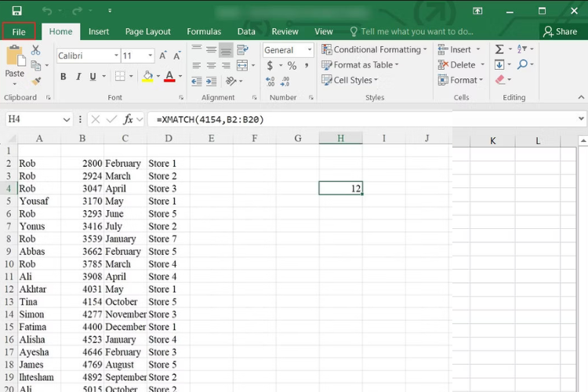Toggle Wrap Text icon
This screenshot has height=392, width=588.
tap(242, 49)
